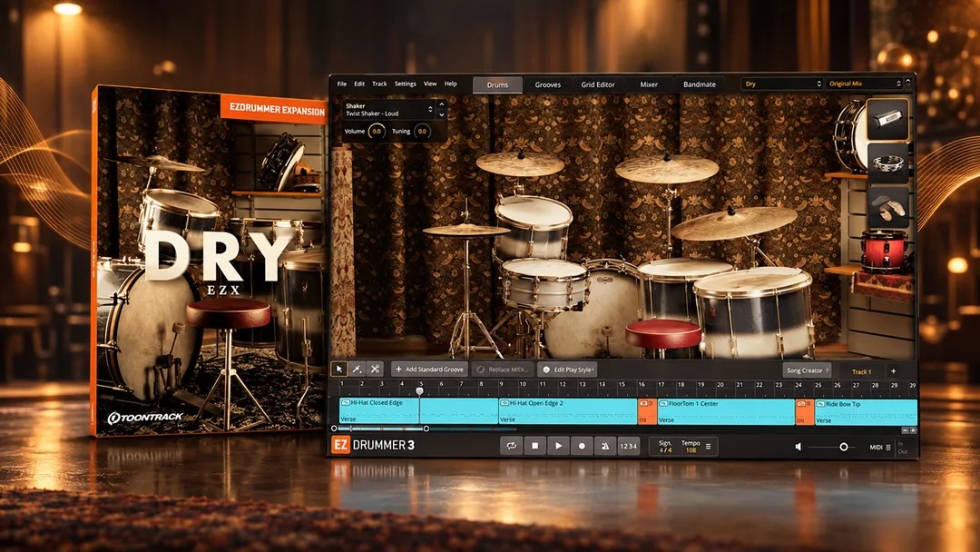Switch to the Bandmate tab

(700, 84)
